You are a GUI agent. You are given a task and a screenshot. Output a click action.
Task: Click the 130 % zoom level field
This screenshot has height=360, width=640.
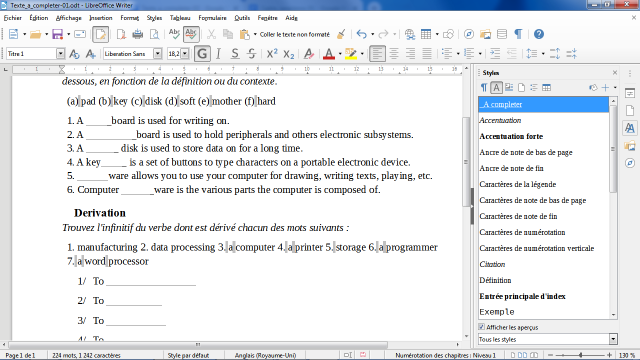pos(627,355)
